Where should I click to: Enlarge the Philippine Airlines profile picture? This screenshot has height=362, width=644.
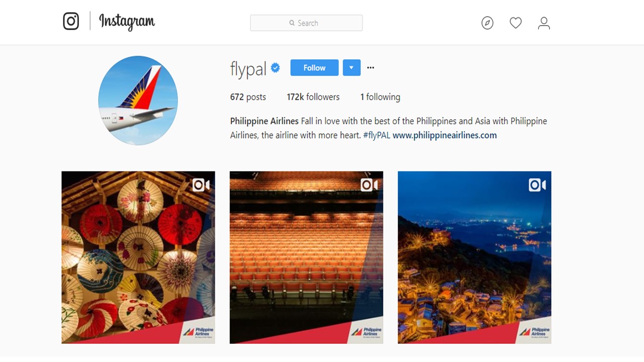coord(138,101)
